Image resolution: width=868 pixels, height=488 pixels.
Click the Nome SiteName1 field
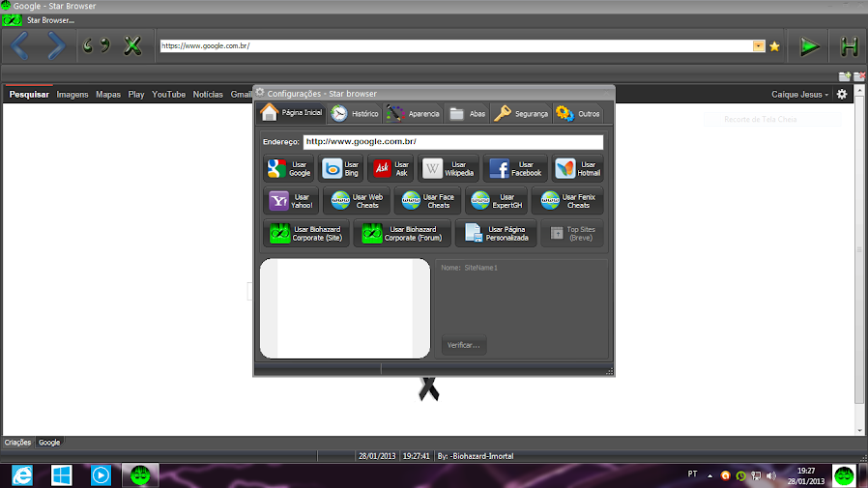(x=469, y=268)
